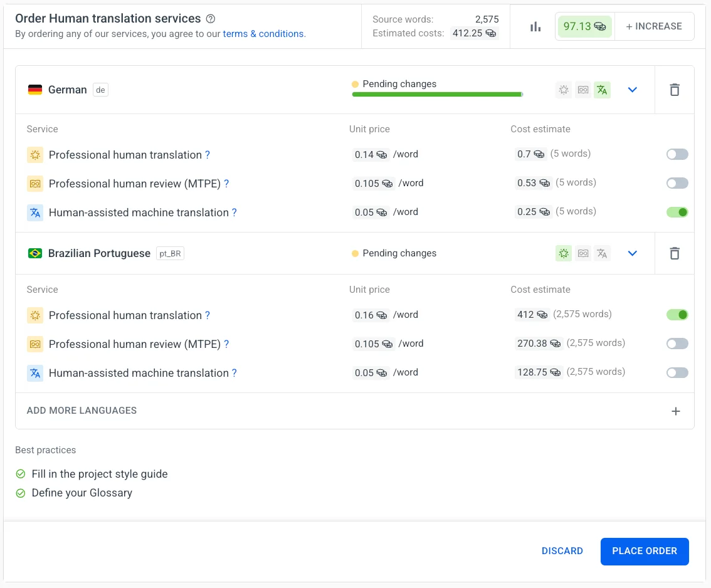The height and width of the screenshot is (588, 711).
Task: Disable Brazilian Portuguese Professional human translation toggle
Action: click(677, 315)
